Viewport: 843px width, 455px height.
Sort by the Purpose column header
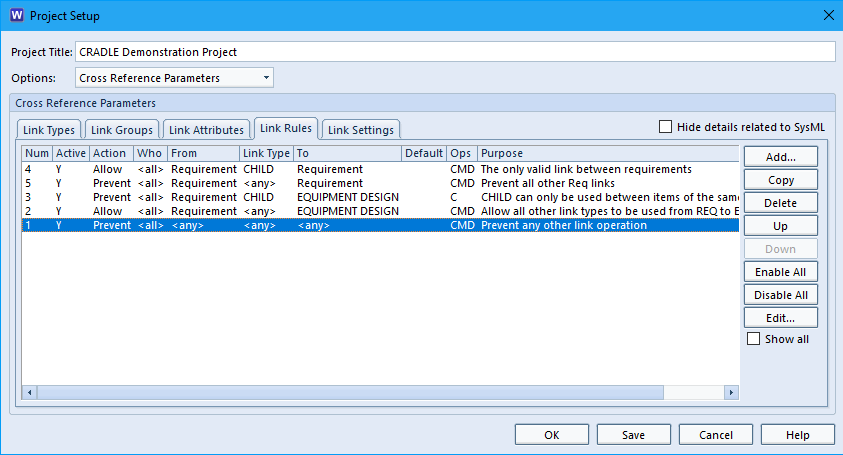point(608,153)
